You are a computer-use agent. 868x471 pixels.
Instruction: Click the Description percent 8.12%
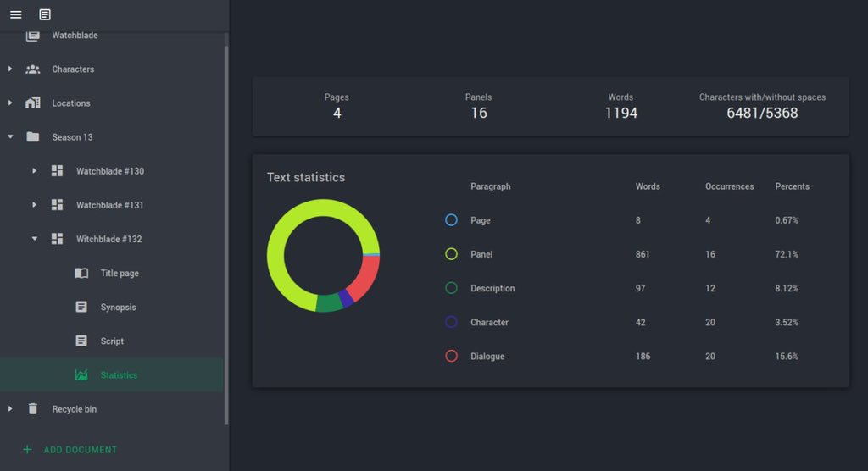point(787,288)
